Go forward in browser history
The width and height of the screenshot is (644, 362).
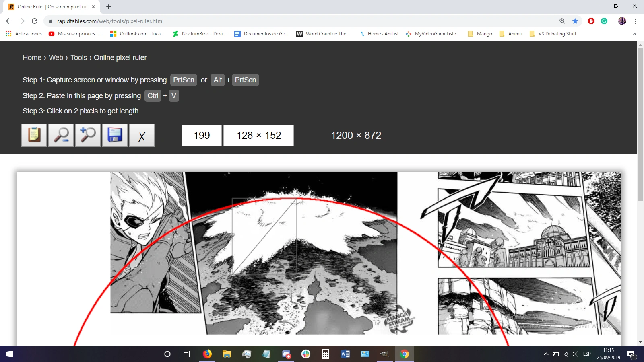tap(22, 21)
